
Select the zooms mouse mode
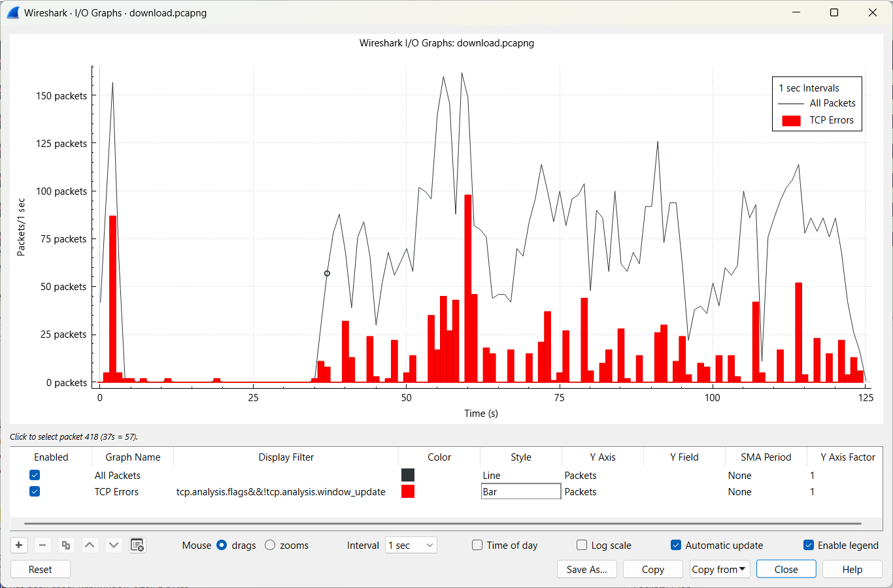[270, 545]
